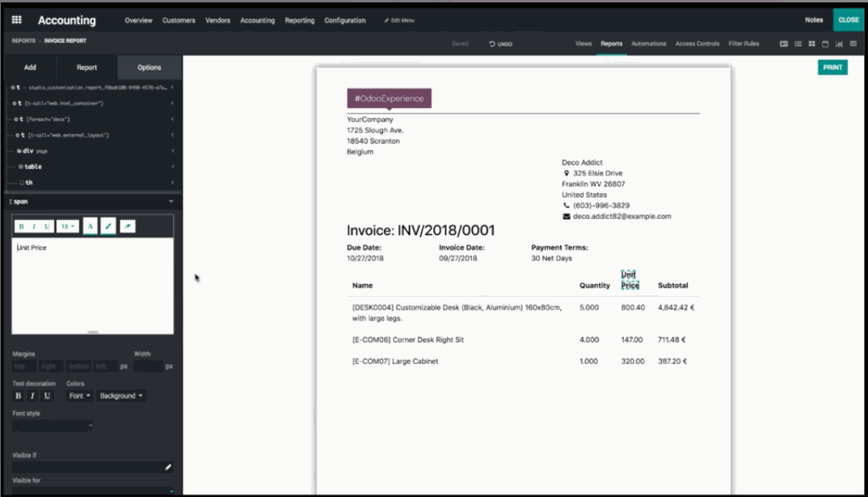868x497 pixels.
Task: Select the eraser formatting icon
Action: coord(128,226)
